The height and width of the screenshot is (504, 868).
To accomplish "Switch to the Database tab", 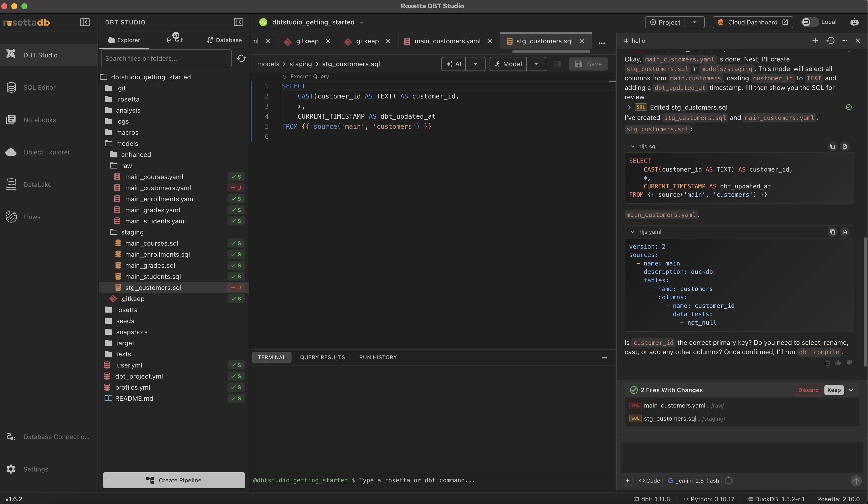I will tap(224, 40).
